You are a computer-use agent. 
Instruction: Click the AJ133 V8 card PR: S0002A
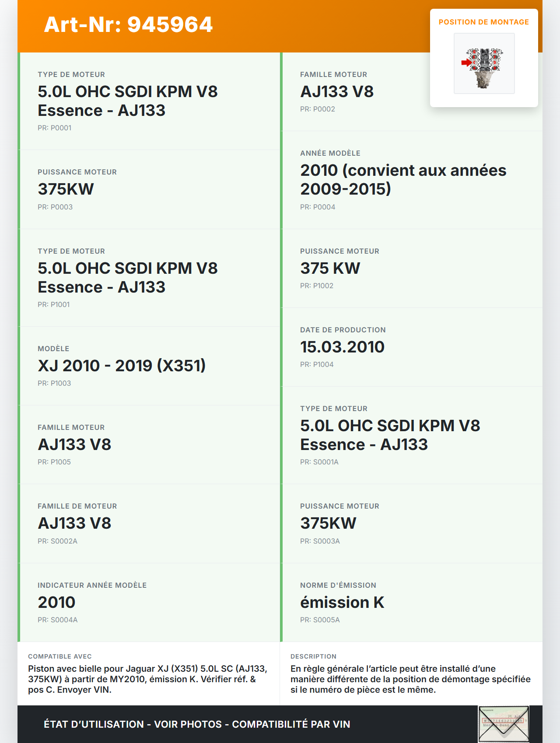[x=149, y=523]
